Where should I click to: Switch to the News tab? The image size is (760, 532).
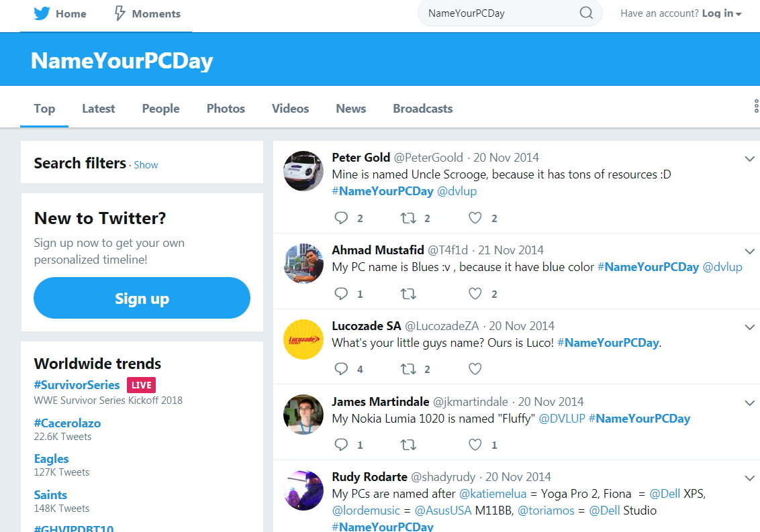click(x=351, y=109)
